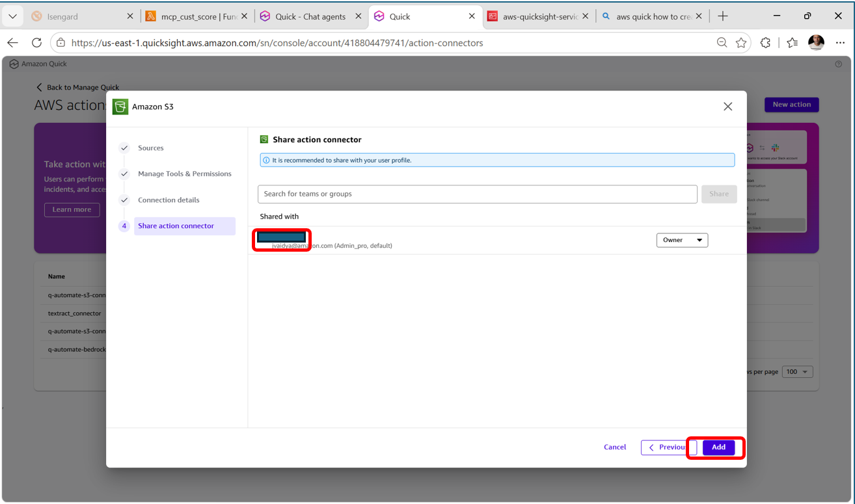Select the q-automate-bedrock row
The image size is (855, 504).
[x=77, y=349]
